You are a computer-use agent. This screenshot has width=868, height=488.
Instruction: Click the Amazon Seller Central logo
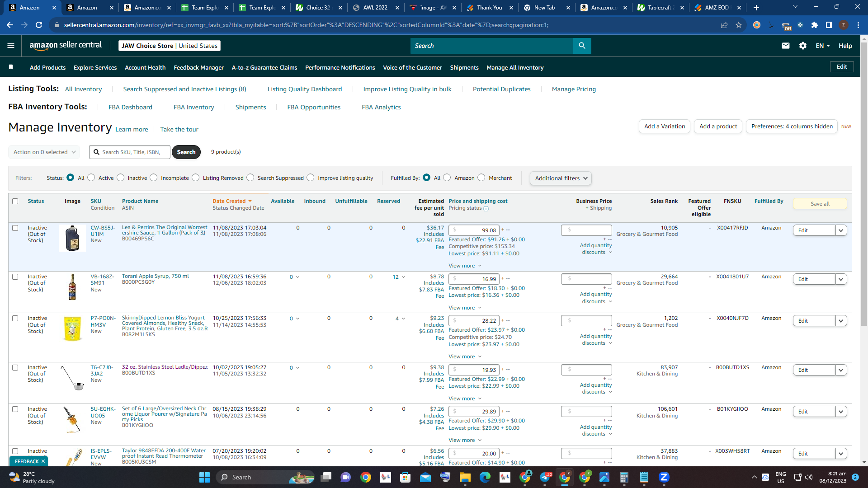66,45
